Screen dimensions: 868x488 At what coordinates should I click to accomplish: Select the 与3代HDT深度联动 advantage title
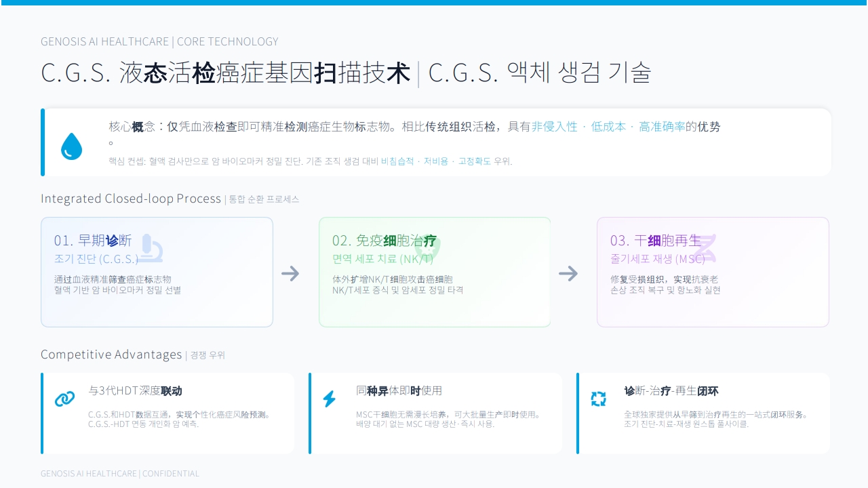135,391
